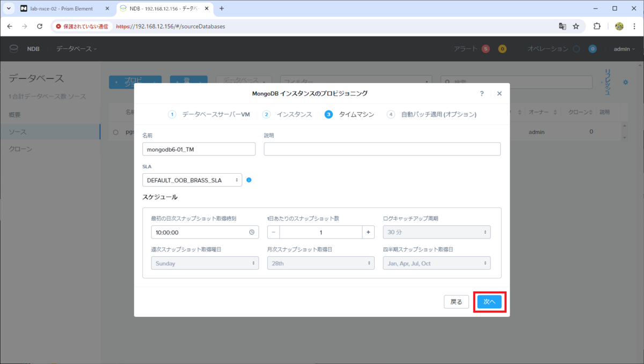Click the 戻る button
644x364 pixels.
(457, 302)
